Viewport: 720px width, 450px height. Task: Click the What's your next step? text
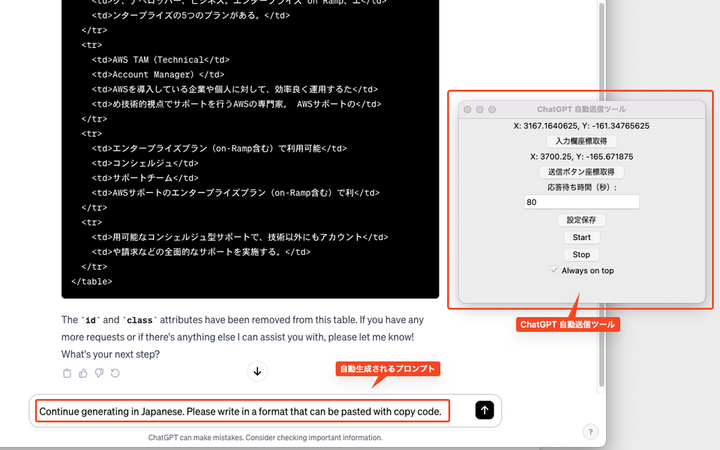click(x=111, y=354)
